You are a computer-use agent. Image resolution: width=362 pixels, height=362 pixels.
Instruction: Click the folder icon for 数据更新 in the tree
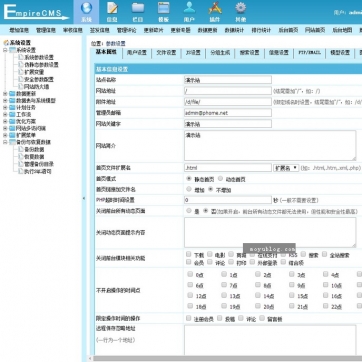[x=12, y=94]
